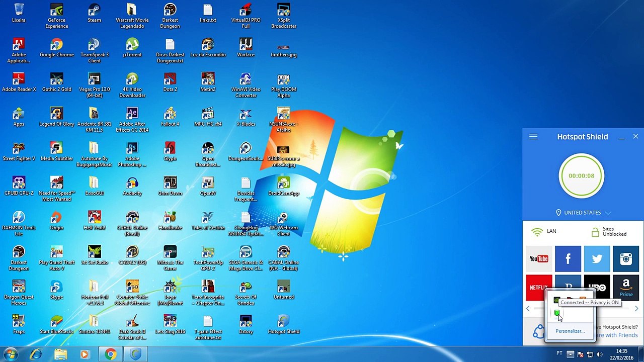Select the Open Broadcaster desktop icon
This screenshot has height=362, width=644.
[x=208, y=154]
